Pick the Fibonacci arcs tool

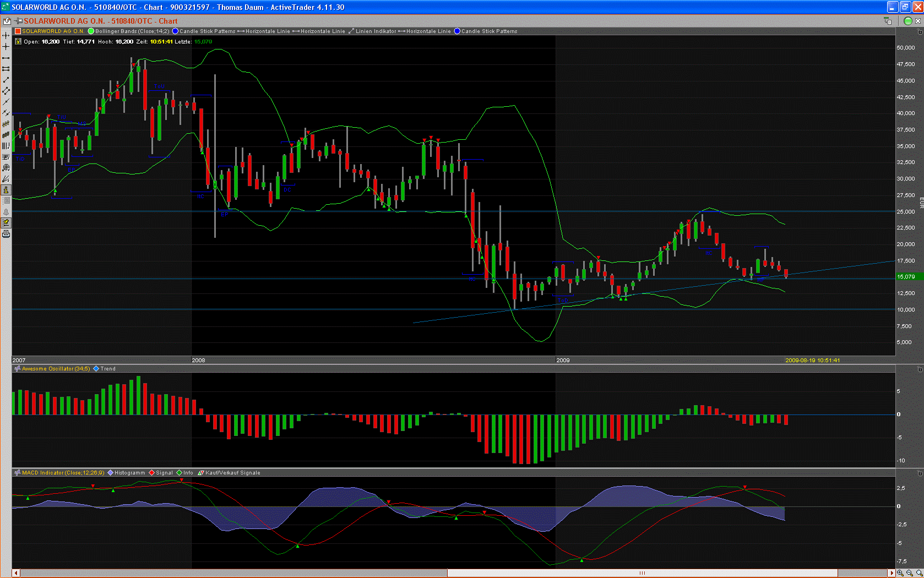pos(6,168)
